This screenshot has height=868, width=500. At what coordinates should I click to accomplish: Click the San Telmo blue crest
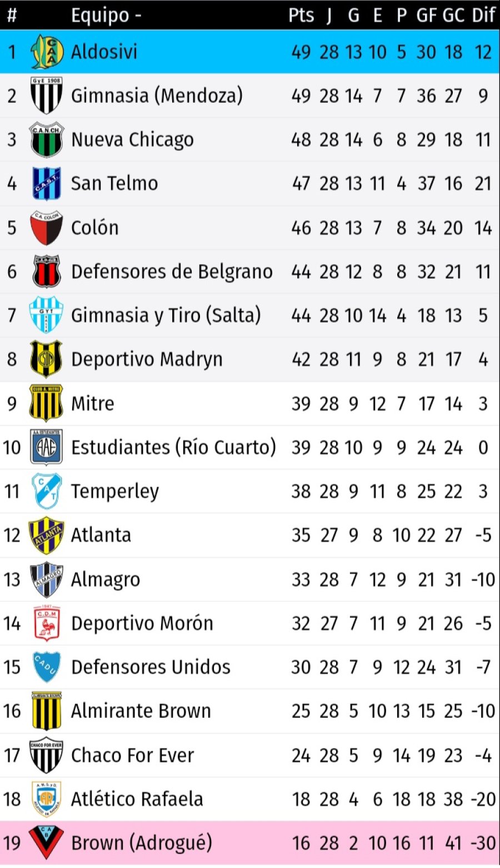(46, 183)
